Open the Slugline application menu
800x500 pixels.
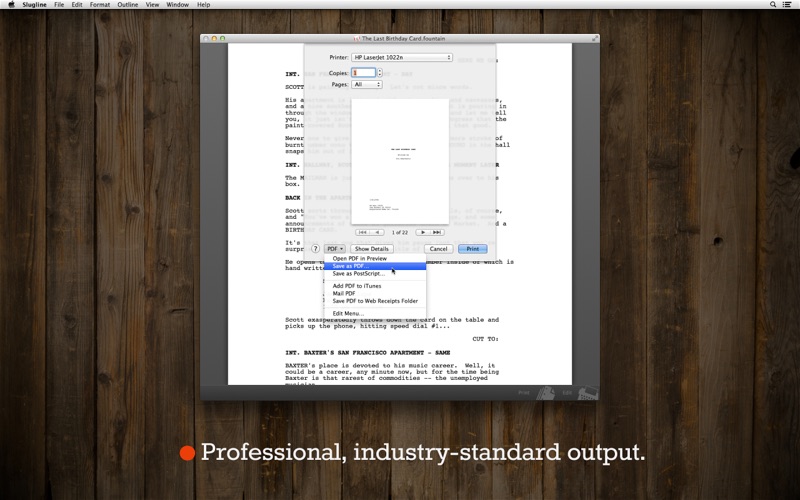34,5
